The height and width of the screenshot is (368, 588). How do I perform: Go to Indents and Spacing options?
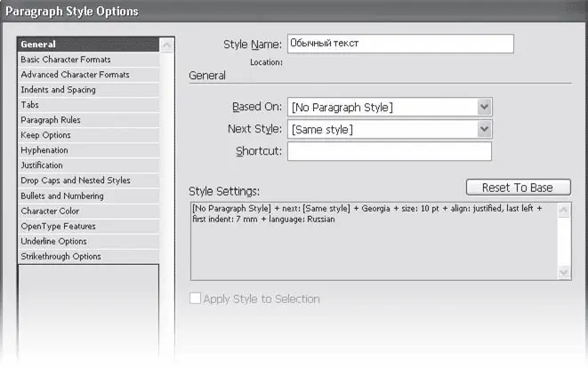click(58, 90)
